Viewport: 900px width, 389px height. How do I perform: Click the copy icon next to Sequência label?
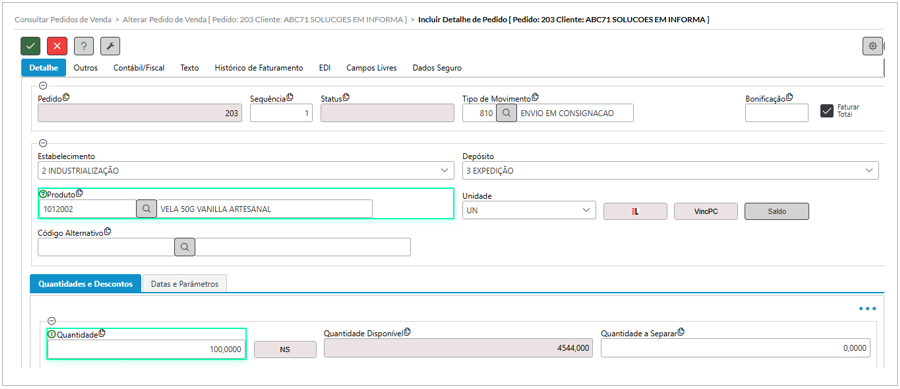[289, 98]
